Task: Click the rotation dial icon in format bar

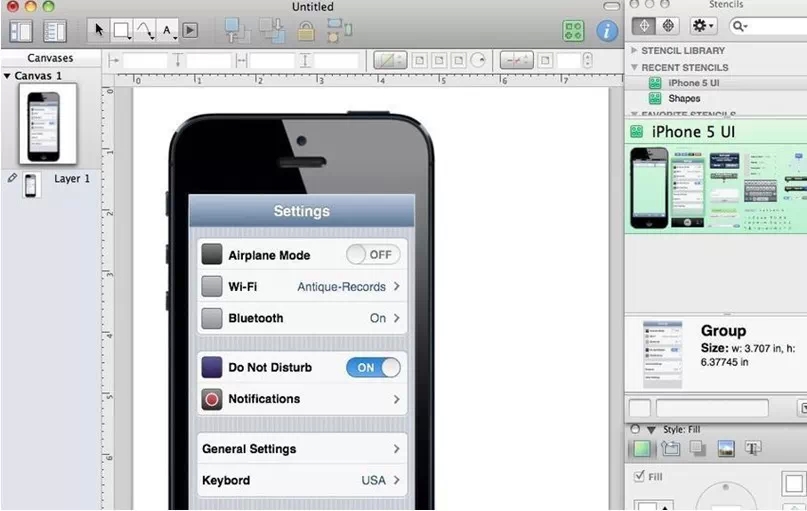Action: [x=478, y=61]
